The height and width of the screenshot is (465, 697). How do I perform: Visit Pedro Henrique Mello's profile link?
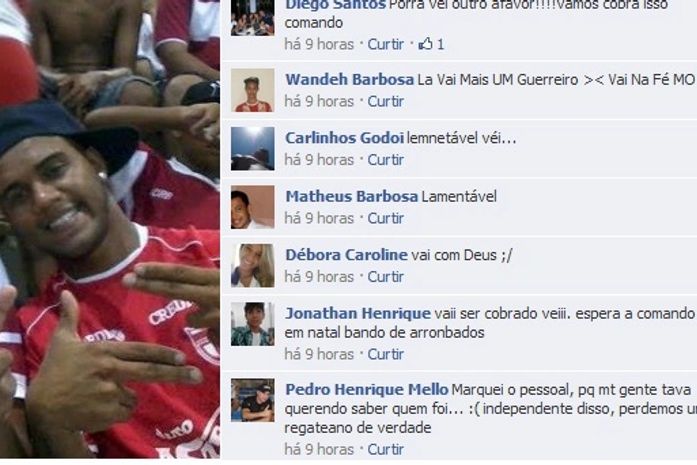pyautogui.click(x=367, y=389)
